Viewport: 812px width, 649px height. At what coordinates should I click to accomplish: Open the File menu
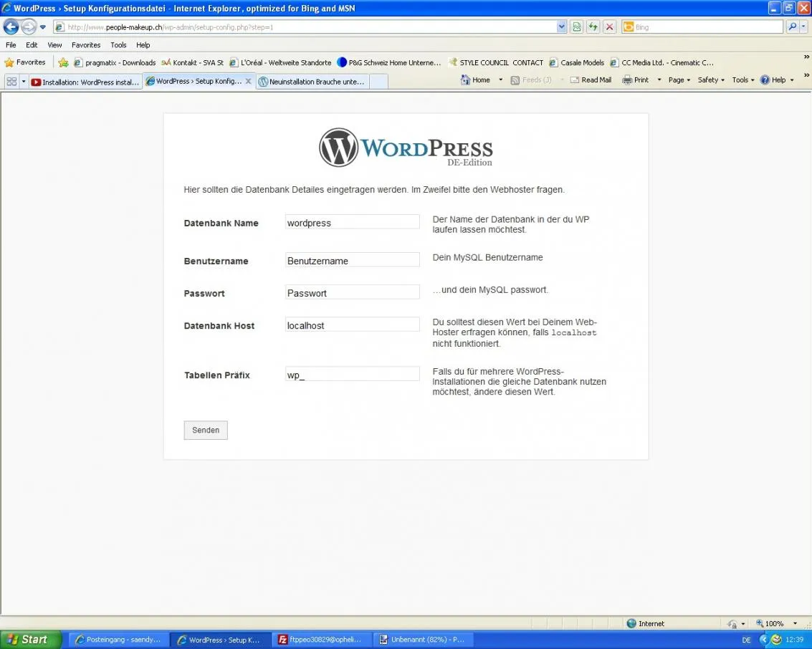[11, 45]
